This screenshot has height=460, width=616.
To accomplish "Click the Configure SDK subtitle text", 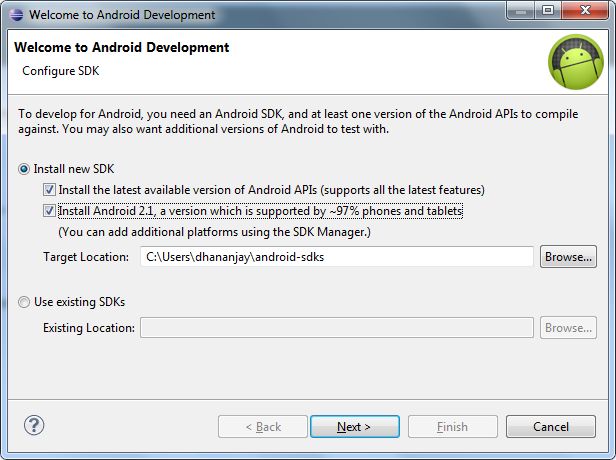I will (61, 71).
